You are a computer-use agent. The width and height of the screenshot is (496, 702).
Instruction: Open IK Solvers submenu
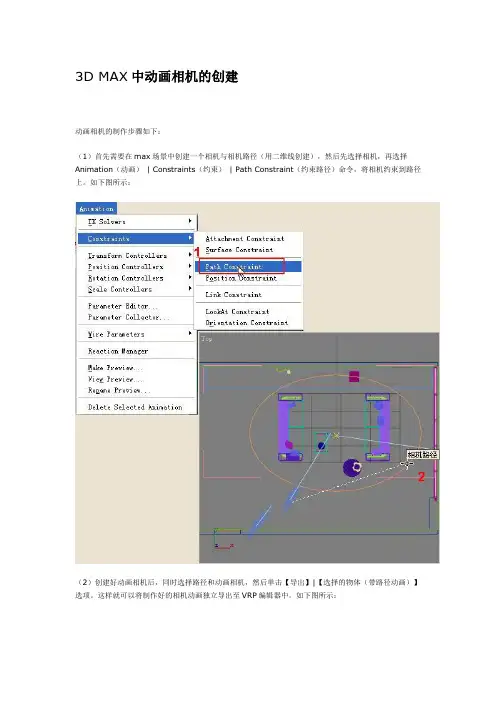pyautogui.click(x=137, y=222)
